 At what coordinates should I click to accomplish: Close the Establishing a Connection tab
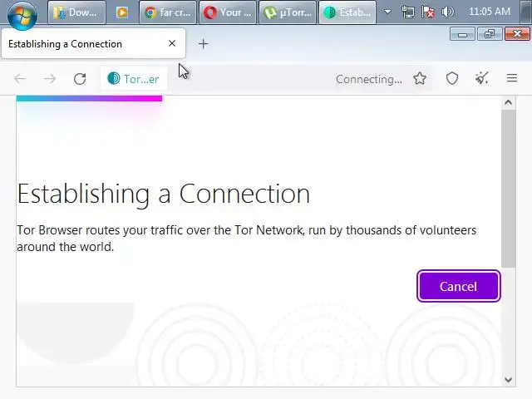(x=172, y=43)
